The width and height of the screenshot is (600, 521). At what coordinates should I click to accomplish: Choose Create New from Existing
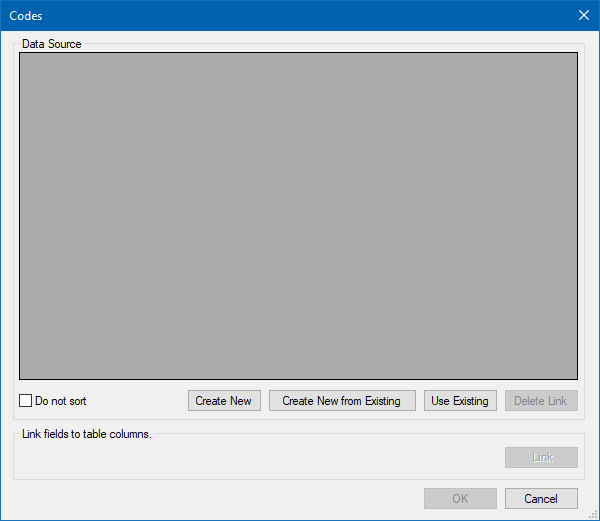pos(341,401)
